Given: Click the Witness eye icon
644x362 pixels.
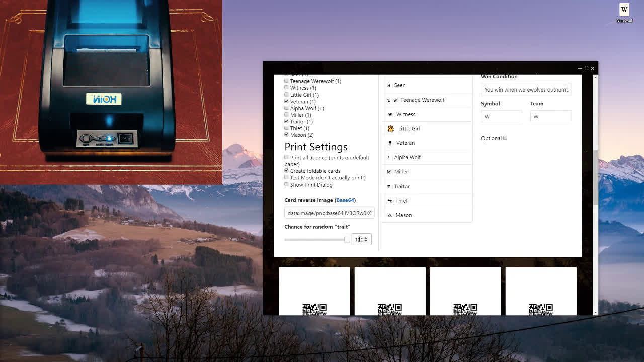Looking at the screenshot, I should (390, 114).
